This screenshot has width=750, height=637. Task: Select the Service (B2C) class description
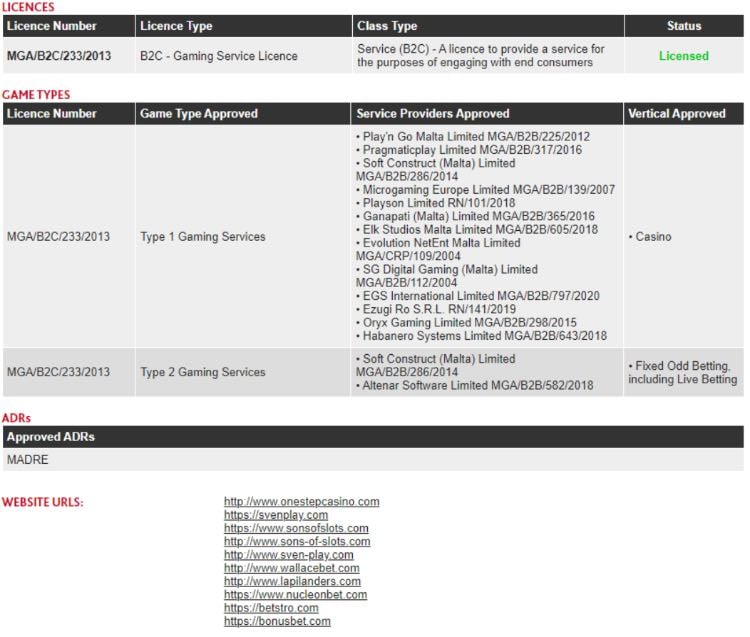(481, 56)
